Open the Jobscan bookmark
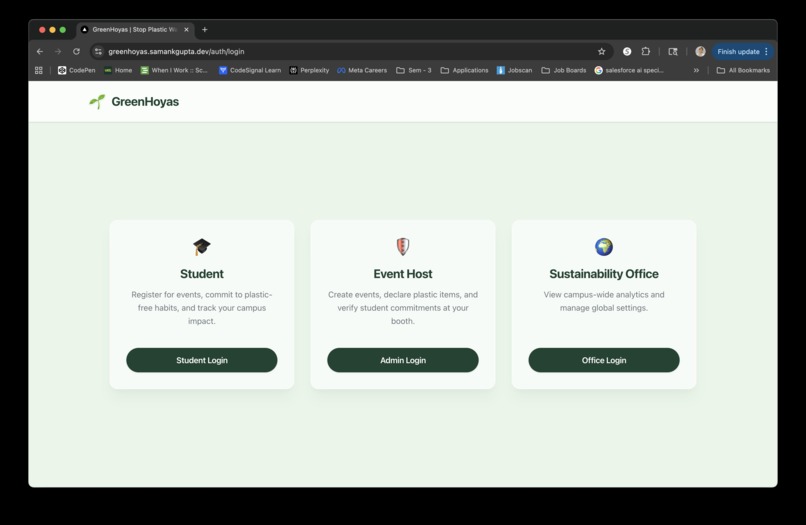Screen dimensions: 806x525 pyautogui.click(x=515, y=70)
